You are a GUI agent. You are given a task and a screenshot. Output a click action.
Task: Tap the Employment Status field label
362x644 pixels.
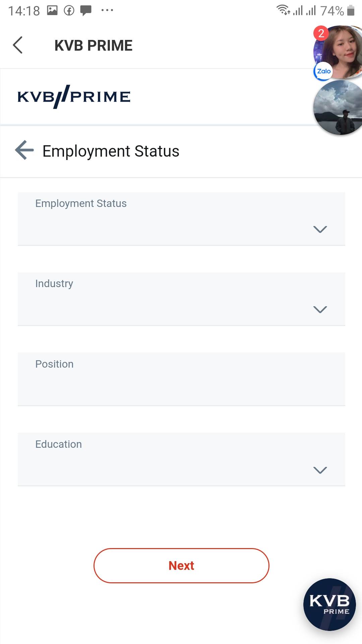[81, 204]
